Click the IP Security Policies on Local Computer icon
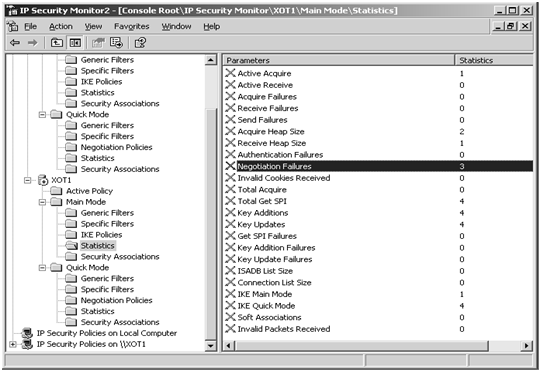 click(27, 333)
